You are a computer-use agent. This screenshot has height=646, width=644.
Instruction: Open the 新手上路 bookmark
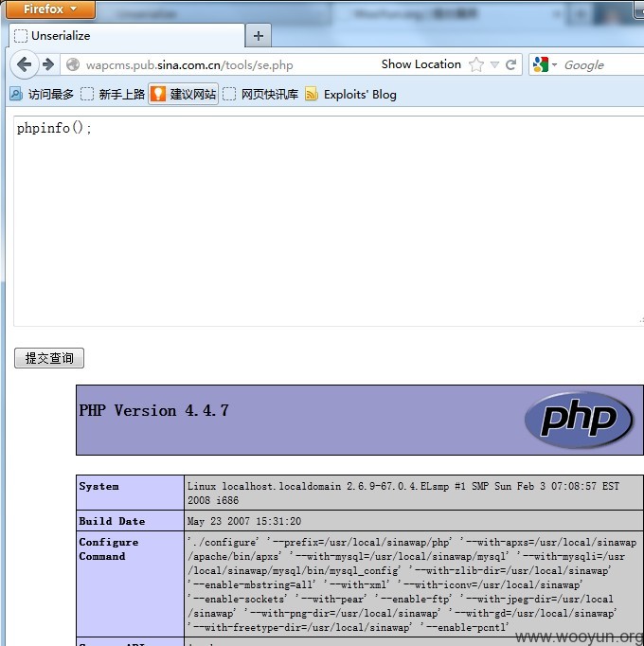click(113, 95)
